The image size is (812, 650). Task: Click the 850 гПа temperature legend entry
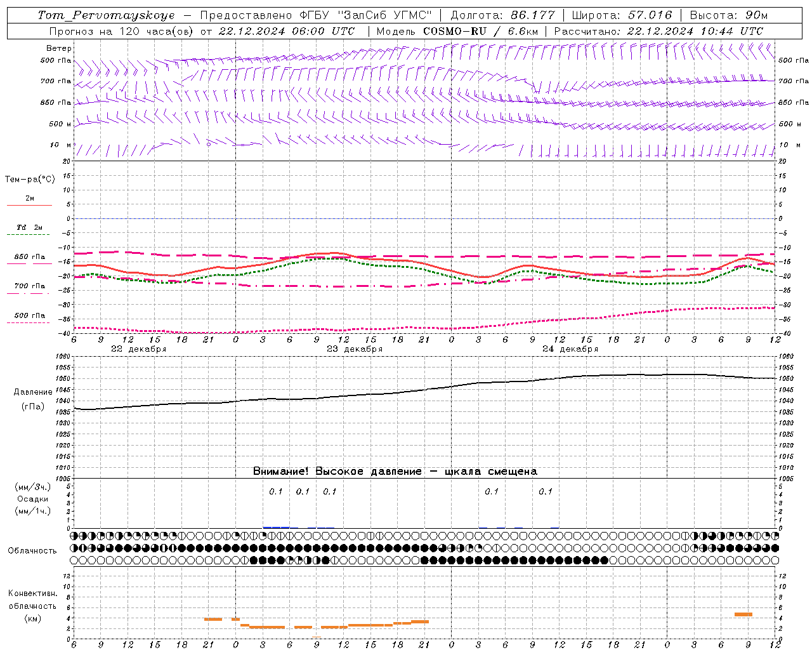[x=29, y=257]
